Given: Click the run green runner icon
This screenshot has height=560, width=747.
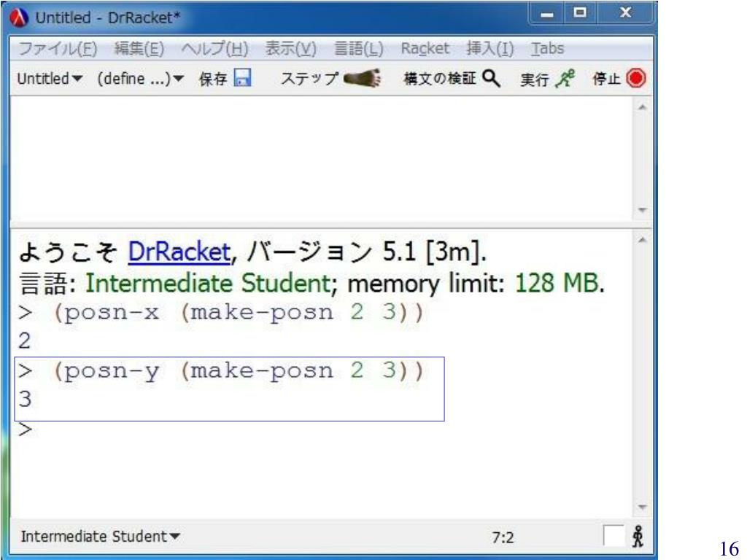Looking at the screenshot, I should [565, 79].
